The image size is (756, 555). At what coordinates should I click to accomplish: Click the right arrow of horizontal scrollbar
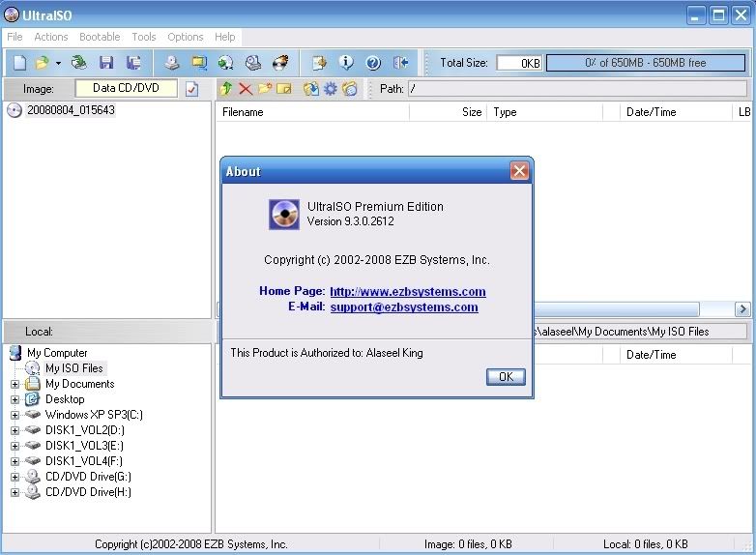(x=742, y=309)
